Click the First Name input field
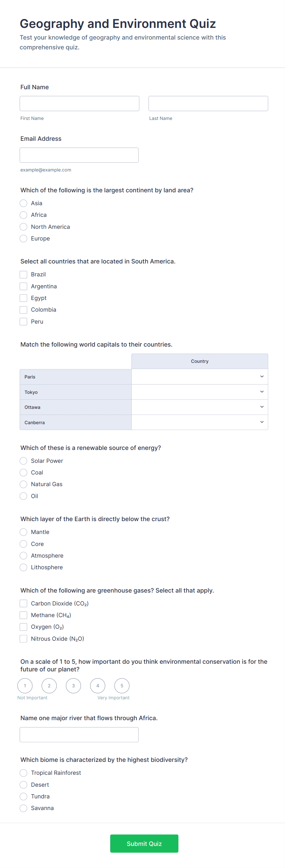Screen dimensions: 285x868 [79, 103]
